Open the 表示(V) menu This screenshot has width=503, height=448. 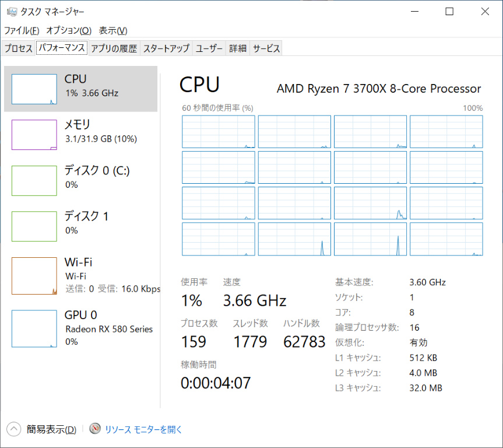click(x=113, y=30)
